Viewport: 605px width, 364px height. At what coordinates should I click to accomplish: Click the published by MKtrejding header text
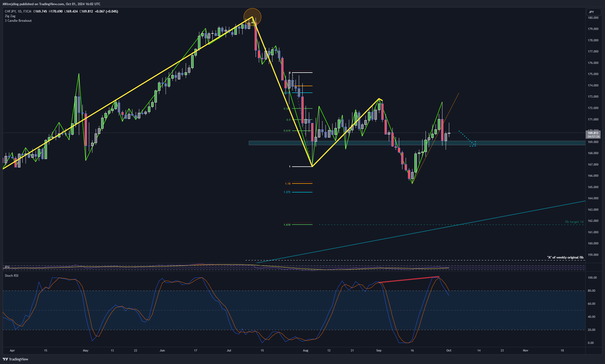tap(51, 4)
